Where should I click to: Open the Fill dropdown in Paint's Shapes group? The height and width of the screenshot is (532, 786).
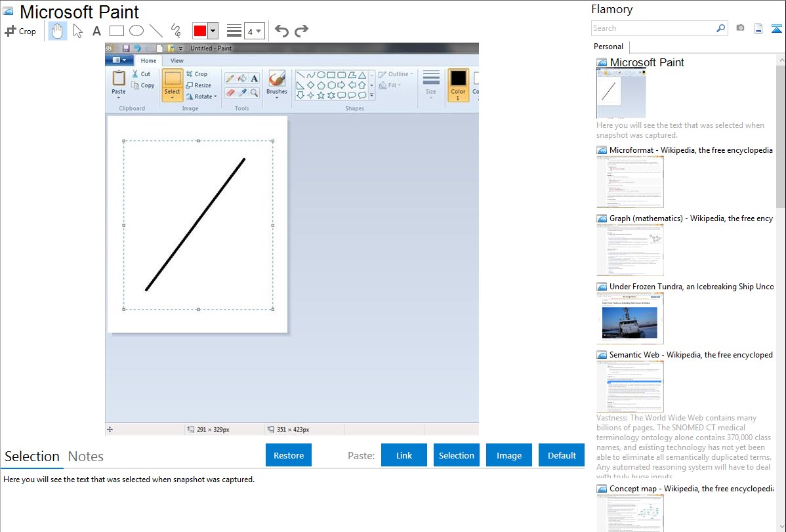point(390,85)
